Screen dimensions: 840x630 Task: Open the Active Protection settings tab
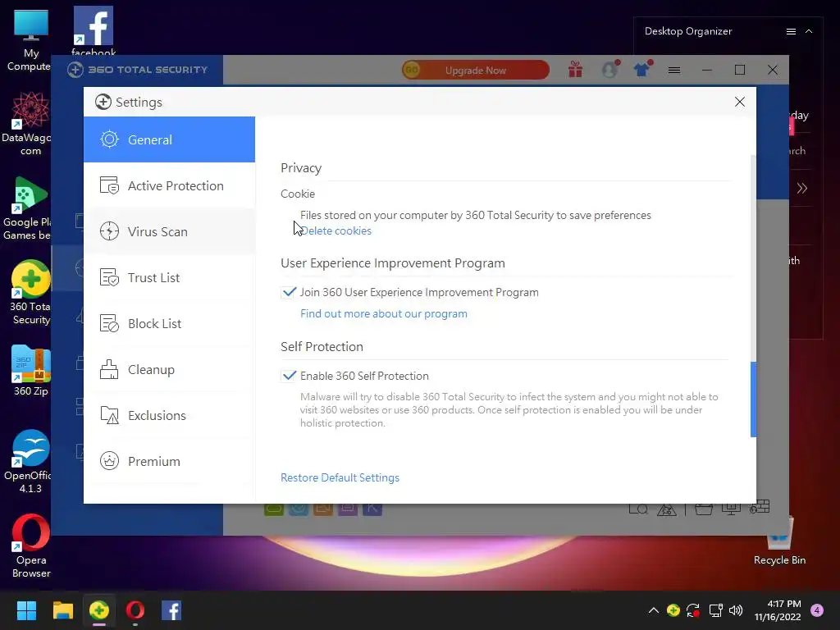[169, 186]
